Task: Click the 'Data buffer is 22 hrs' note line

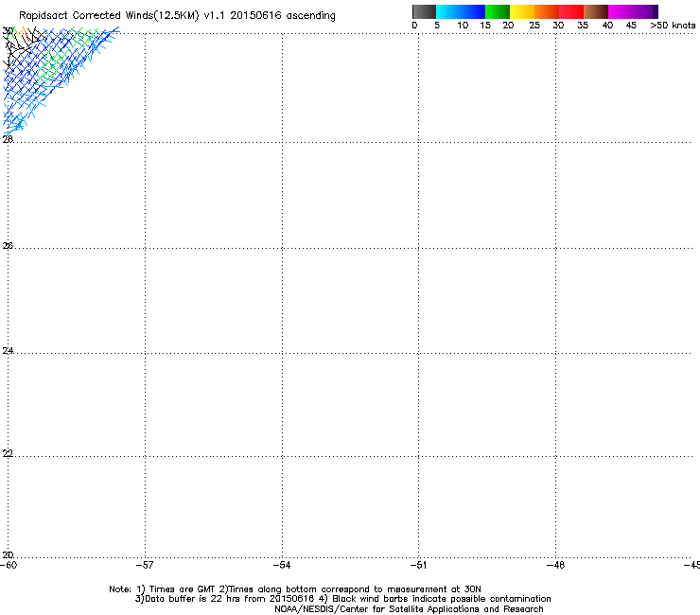Action: (342, 599)
